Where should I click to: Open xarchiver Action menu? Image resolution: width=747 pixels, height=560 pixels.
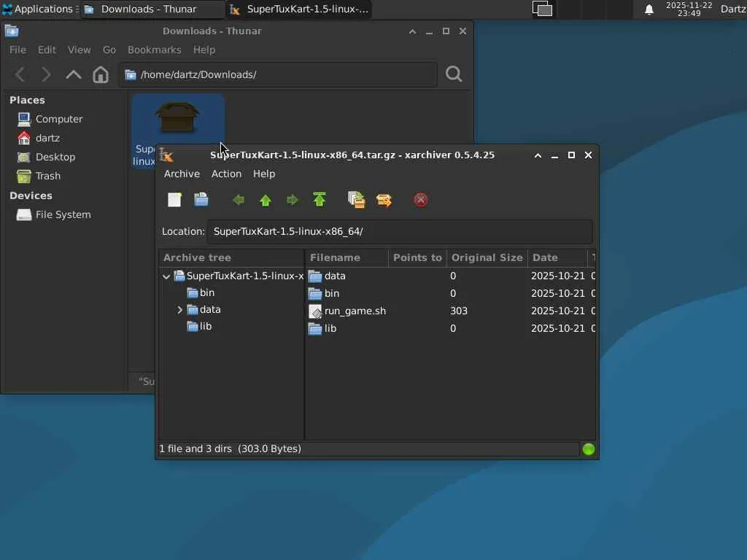[x=226, y=174]
